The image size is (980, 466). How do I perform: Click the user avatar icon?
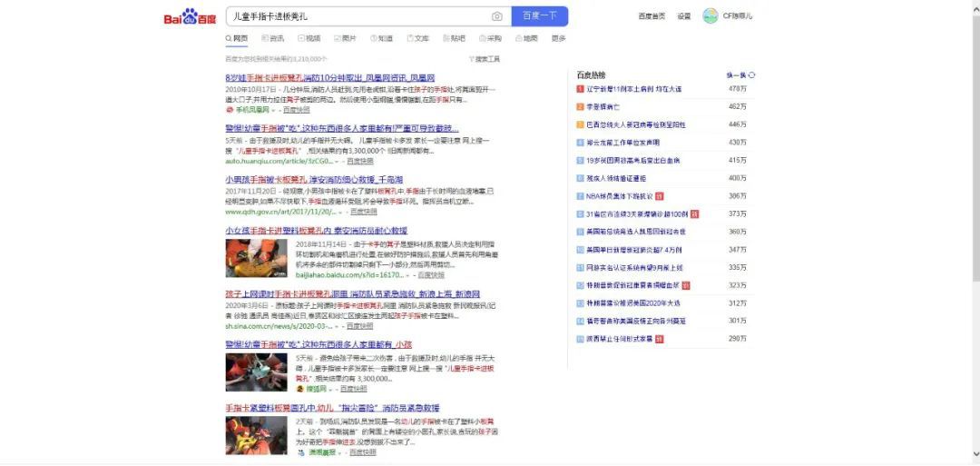pyautogui.click(x=710, y=16)
